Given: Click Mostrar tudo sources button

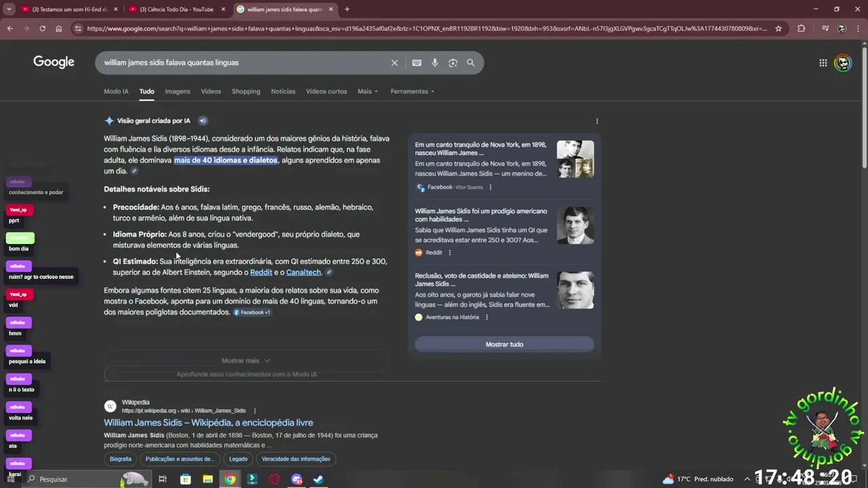Looking at the screenshot, I should 505,344.
